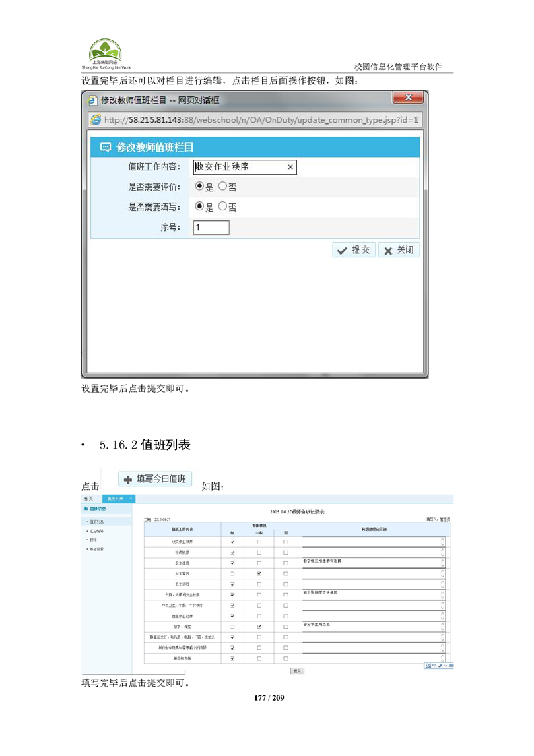Toggle 差 checkbox for 亮点与表扬 row
This screenshot has width=534, height=756.
286,658
